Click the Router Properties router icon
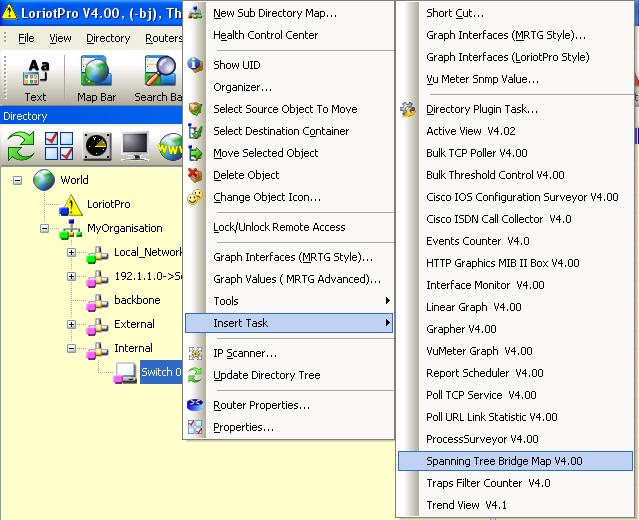 click(x=195, y=405)
